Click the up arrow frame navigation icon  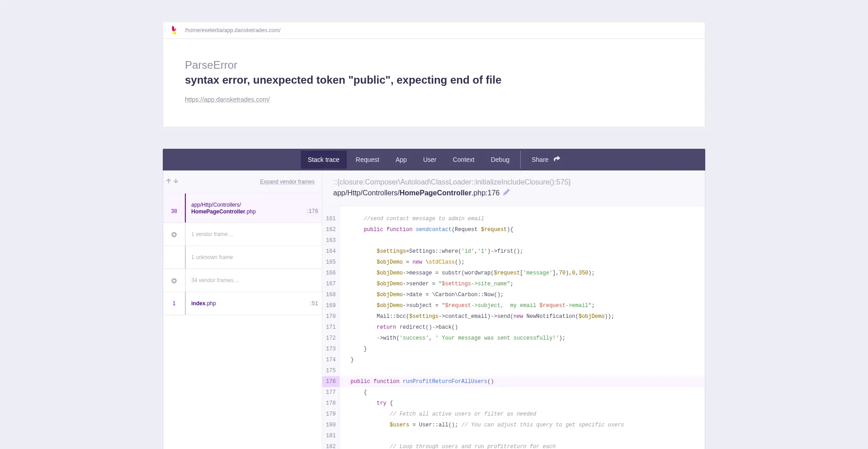[169, 181]
